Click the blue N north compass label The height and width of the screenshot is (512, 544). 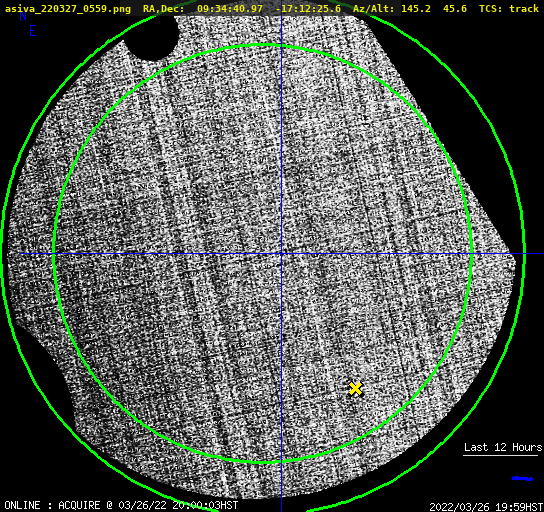(23, 16)
